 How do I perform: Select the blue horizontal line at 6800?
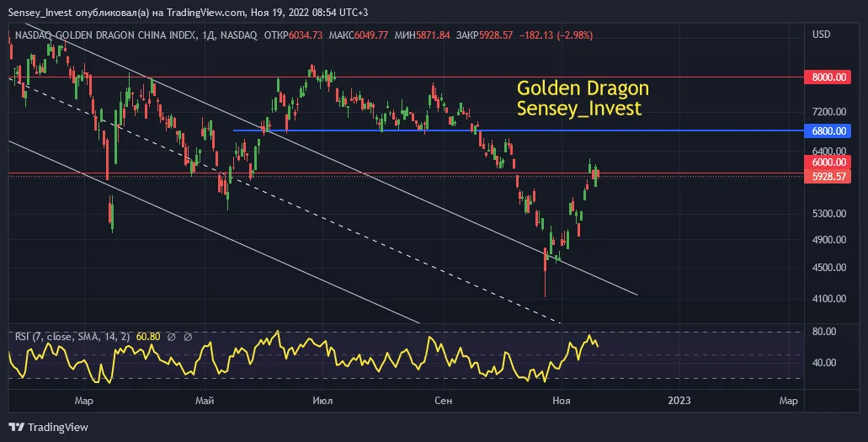coord(519,130)
